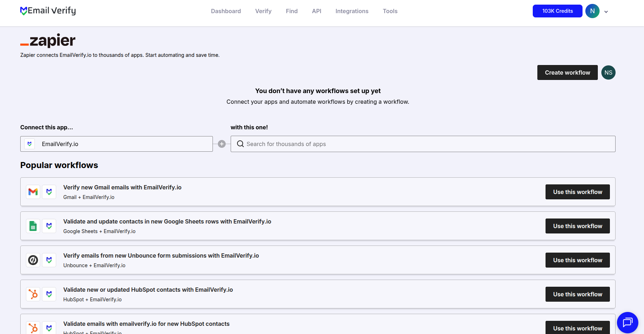Click EmailVerify icon in HubSpot updated contacts row

(49, 294)
